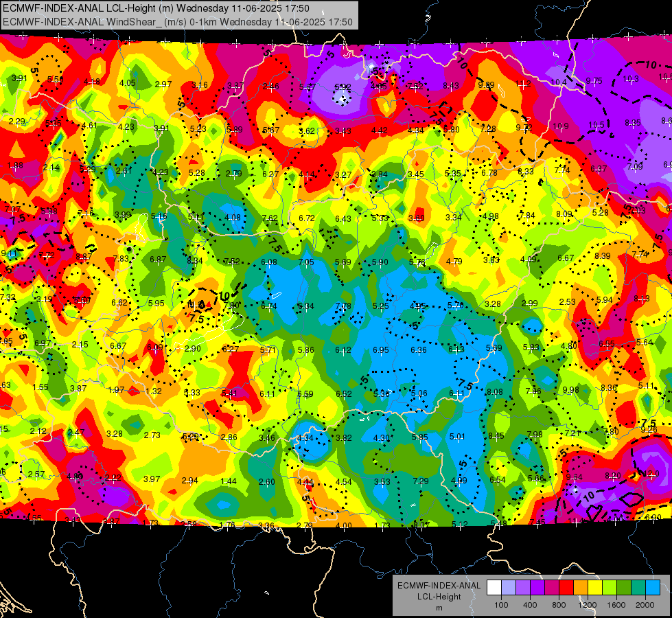Click the wind shear value '11.2'
Viewport: 672px width, 618px height.
[x=523, y=84]
